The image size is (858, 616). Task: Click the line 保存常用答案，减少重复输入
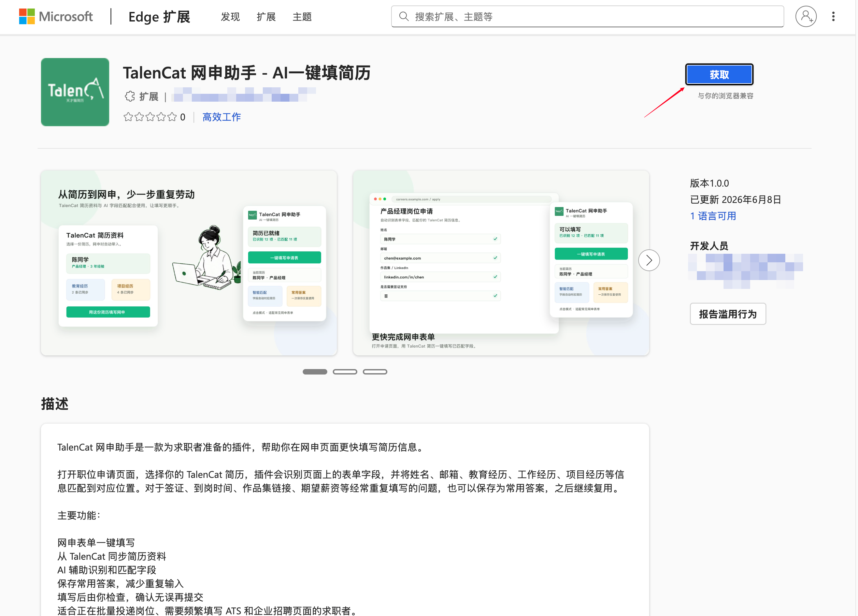tap(120, 584)
